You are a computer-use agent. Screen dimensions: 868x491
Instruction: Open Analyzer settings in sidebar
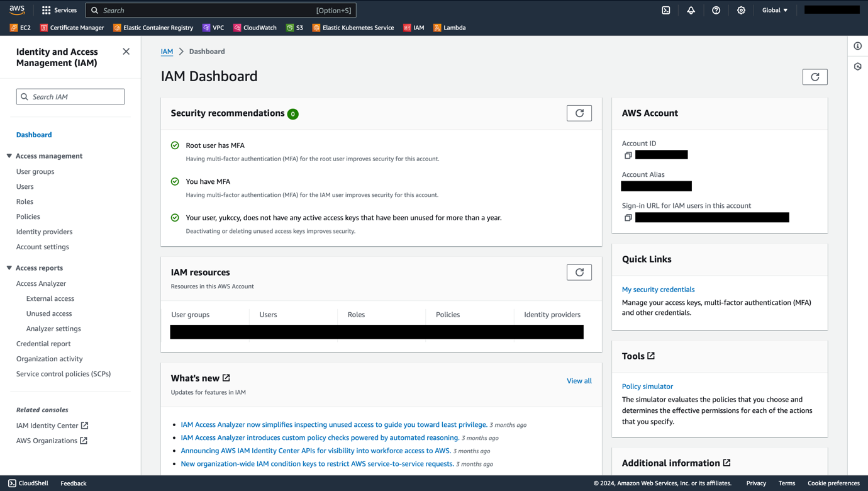(x=53, y=329)
